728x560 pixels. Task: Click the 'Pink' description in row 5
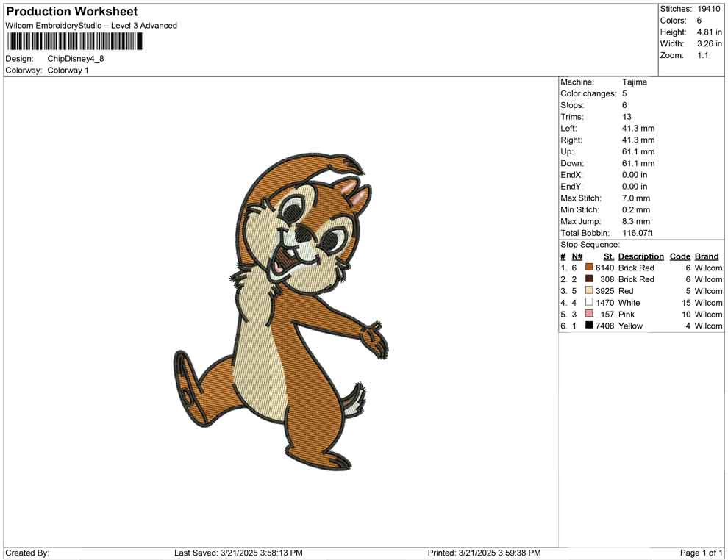pyautogui.click(x=627, y=314)
